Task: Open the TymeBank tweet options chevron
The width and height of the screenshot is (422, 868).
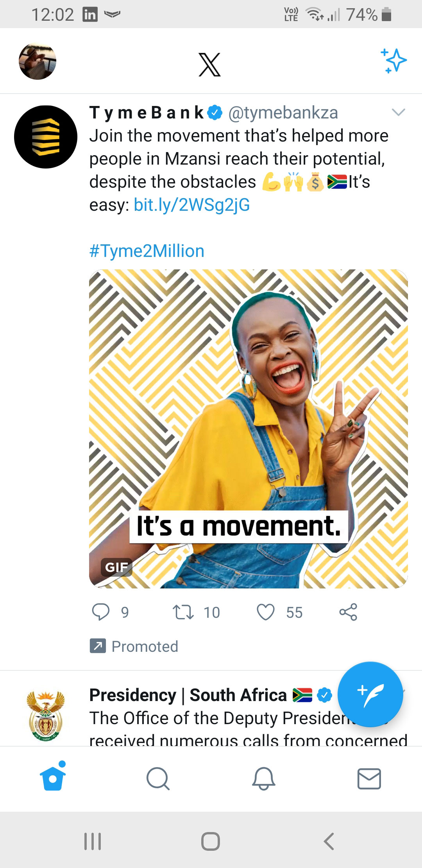Action: (398, 113)
